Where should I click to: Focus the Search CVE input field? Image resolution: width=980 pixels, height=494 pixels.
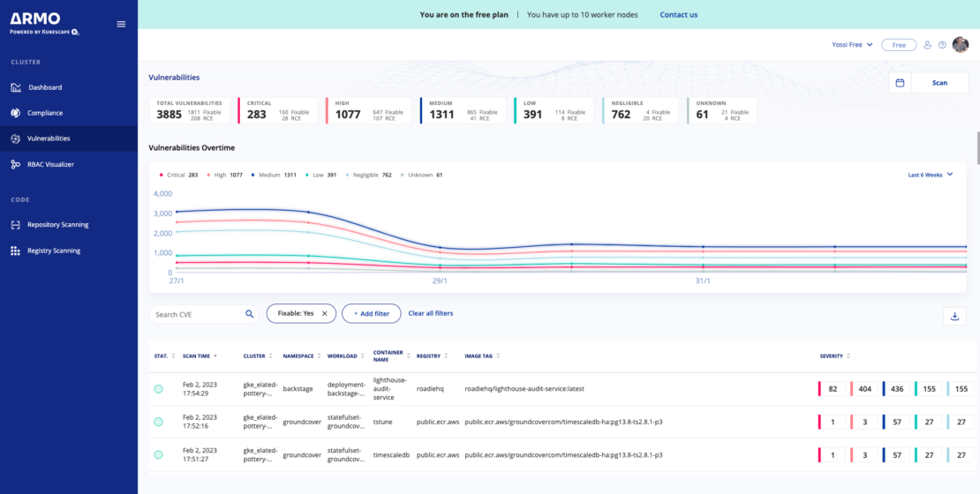[196, 314]
